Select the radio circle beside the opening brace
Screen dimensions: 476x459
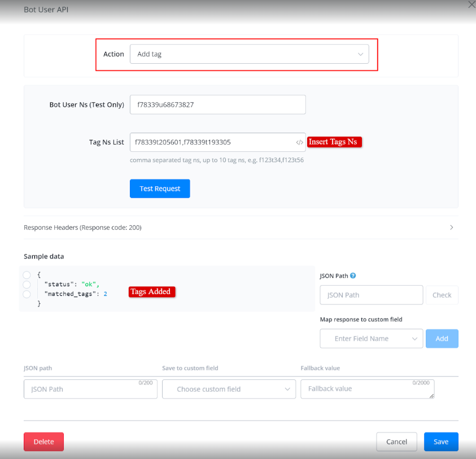pos(27,275)
